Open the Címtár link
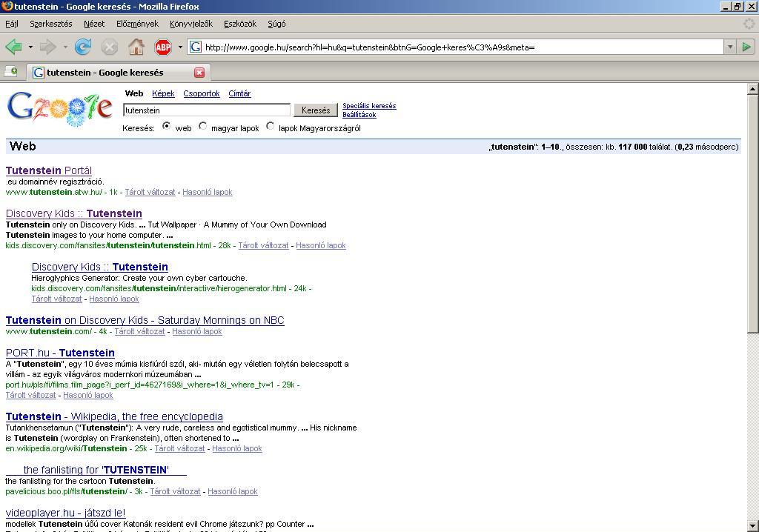 point(239,93)
